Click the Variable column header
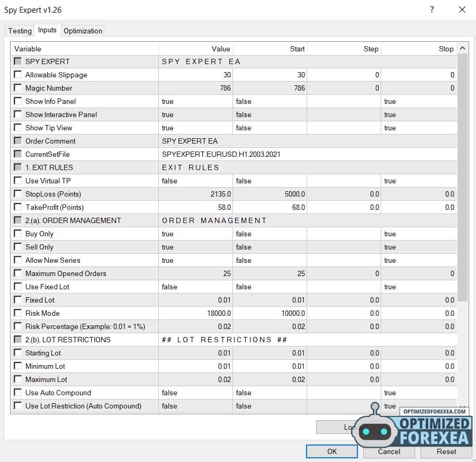The width and height of the screenshot is (476, 462). pyautogui.click(x=85, y=49)
